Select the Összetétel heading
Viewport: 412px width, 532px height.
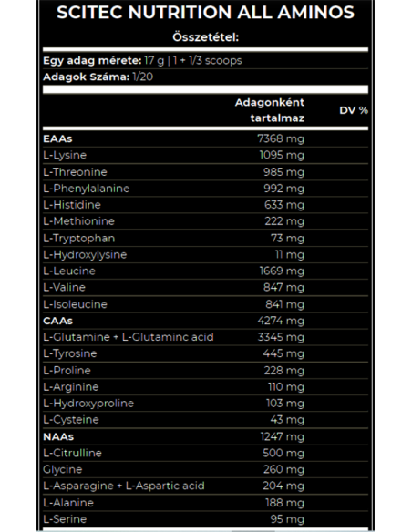(205, 37)
